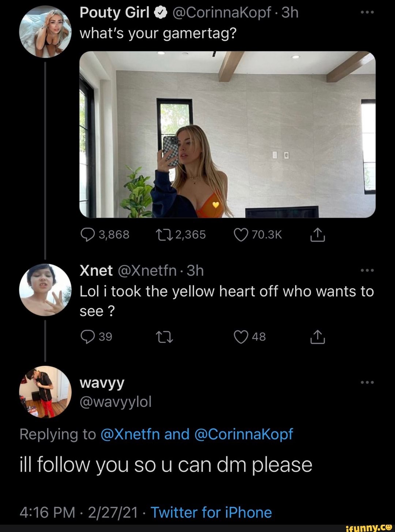Reply to Xnet's tweet
Viewport: 395px width, 532px height.
tap(88, 337)
